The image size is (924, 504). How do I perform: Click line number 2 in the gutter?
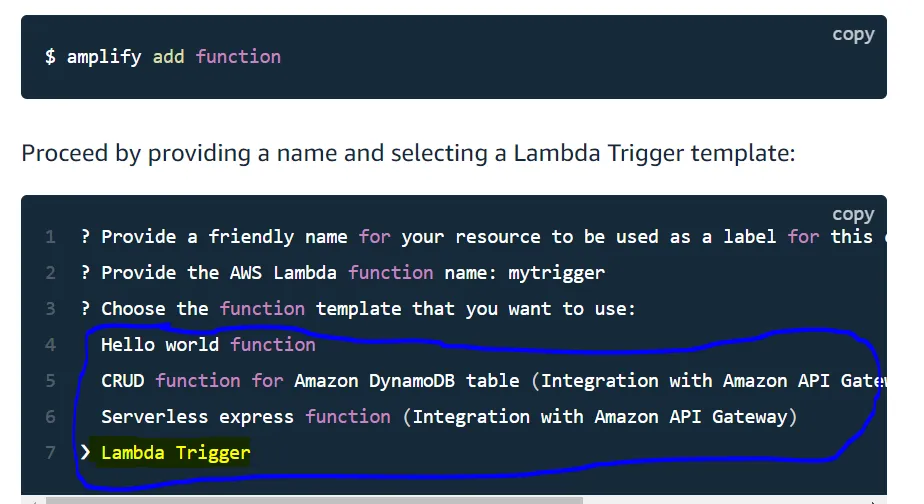[x=50, y=273]
